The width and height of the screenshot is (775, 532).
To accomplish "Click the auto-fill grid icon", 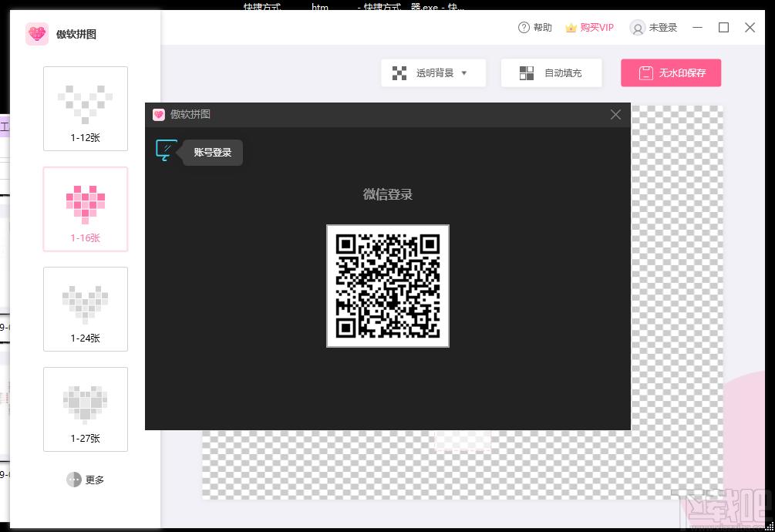I will [x=527, y=73].
